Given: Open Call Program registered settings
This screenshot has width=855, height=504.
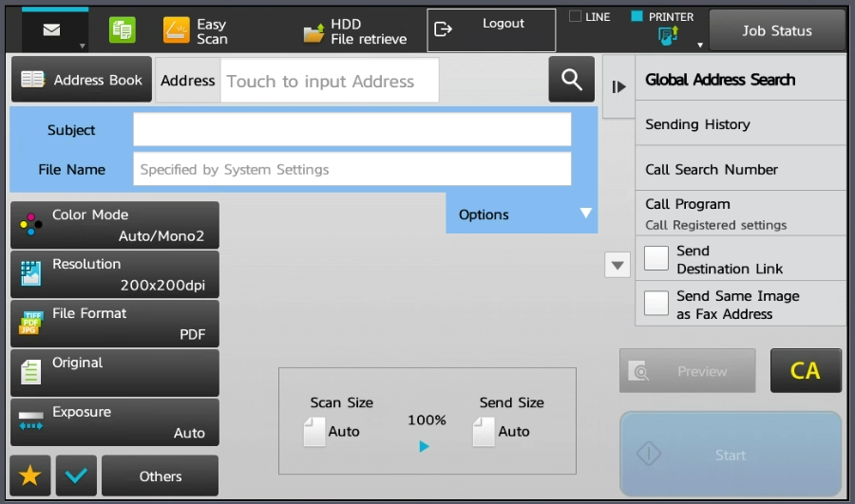Looking at the screenshot, I should 740,214.
